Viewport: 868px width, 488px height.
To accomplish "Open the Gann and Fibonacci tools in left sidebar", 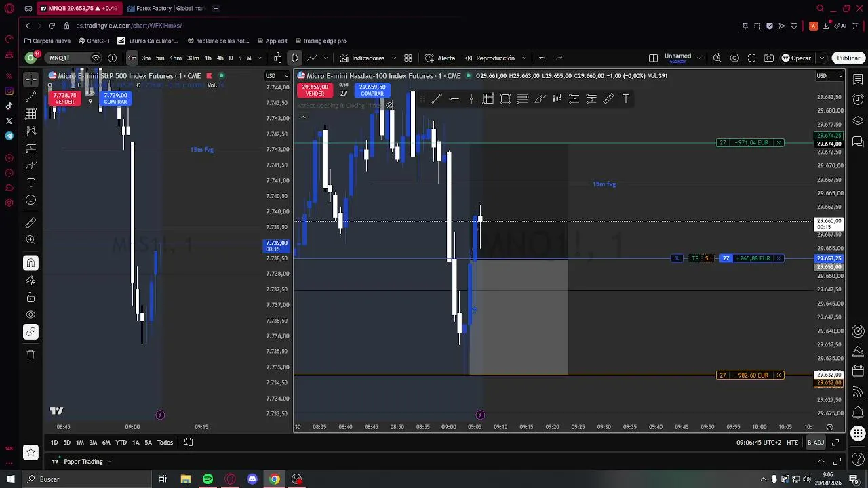I will coord(31,114).
